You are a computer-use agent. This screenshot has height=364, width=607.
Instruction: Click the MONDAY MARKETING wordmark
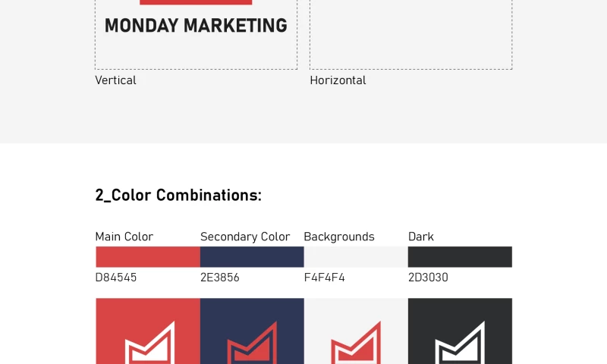click(196, 26)
